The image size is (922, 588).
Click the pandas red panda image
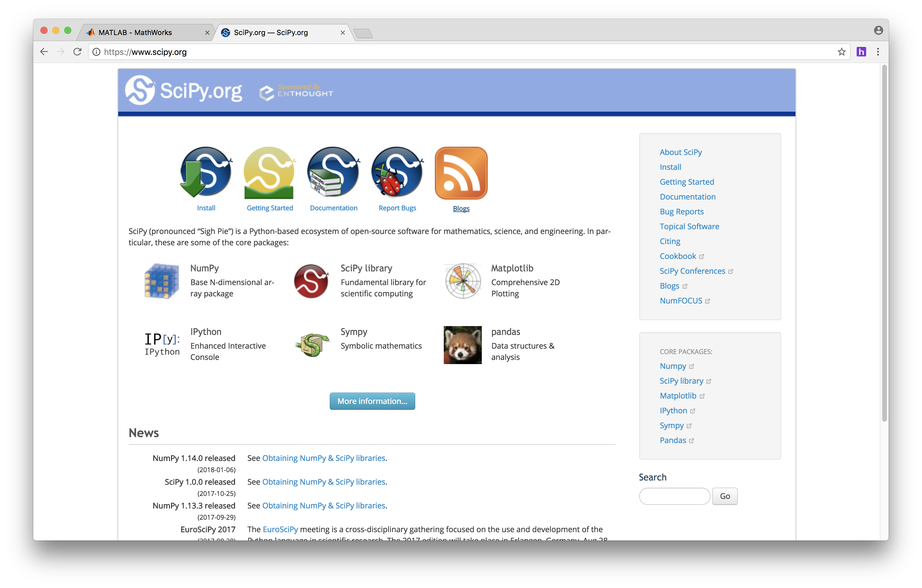coord(462,345)
